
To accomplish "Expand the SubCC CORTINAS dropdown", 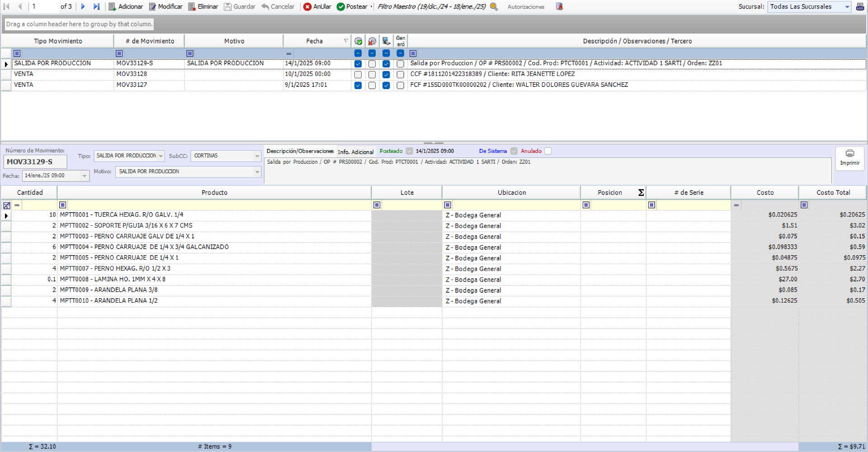I will (257, 156).
